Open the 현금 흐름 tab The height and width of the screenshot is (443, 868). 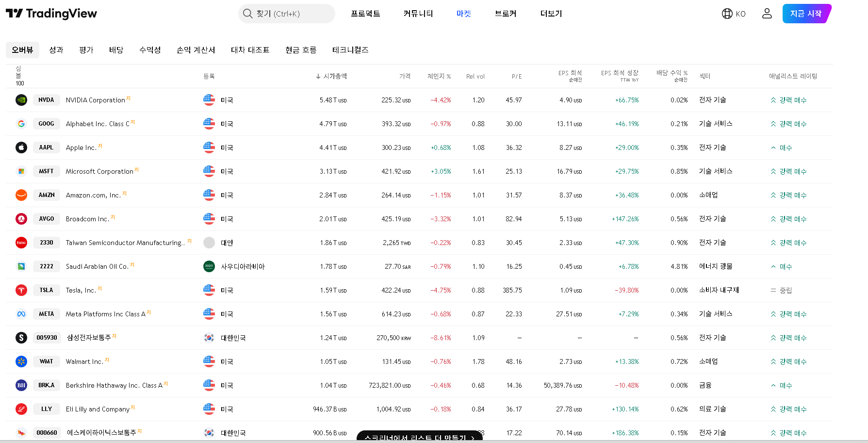coord(301,50)
